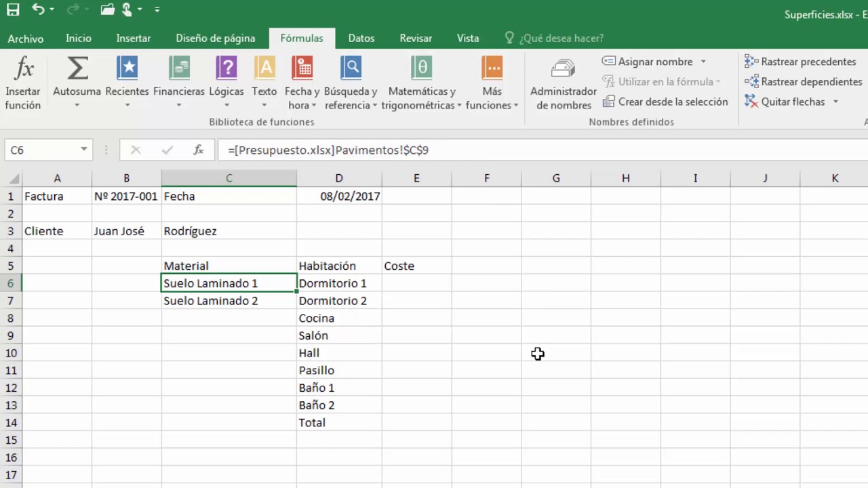The height and width of the screenshot is (488, 868).
Task: Expand the touch mode dropdown arrow
Action: tap(140, 9)
